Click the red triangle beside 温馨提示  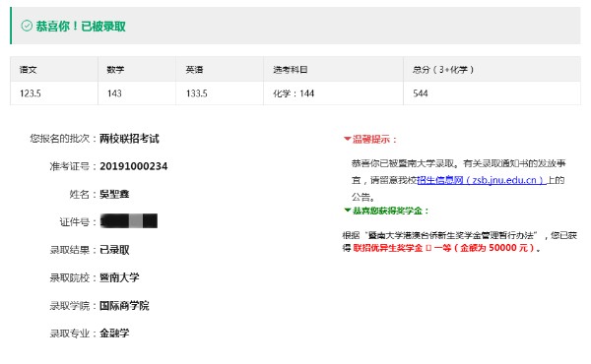(x=347, y=139)
